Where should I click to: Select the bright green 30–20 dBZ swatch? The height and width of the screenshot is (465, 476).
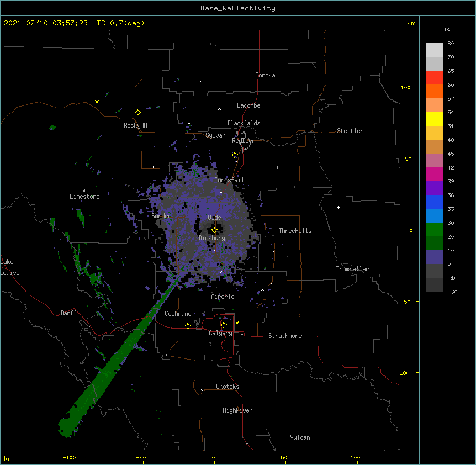coord(434,230)
